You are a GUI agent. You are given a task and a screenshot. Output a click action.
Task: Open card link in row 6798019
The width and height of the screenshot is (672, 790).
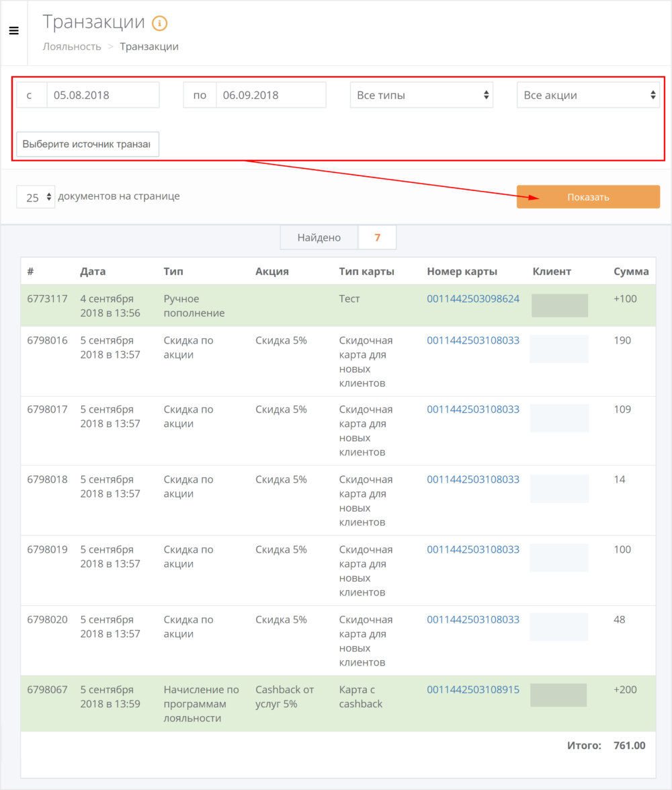tap(473, 550)
